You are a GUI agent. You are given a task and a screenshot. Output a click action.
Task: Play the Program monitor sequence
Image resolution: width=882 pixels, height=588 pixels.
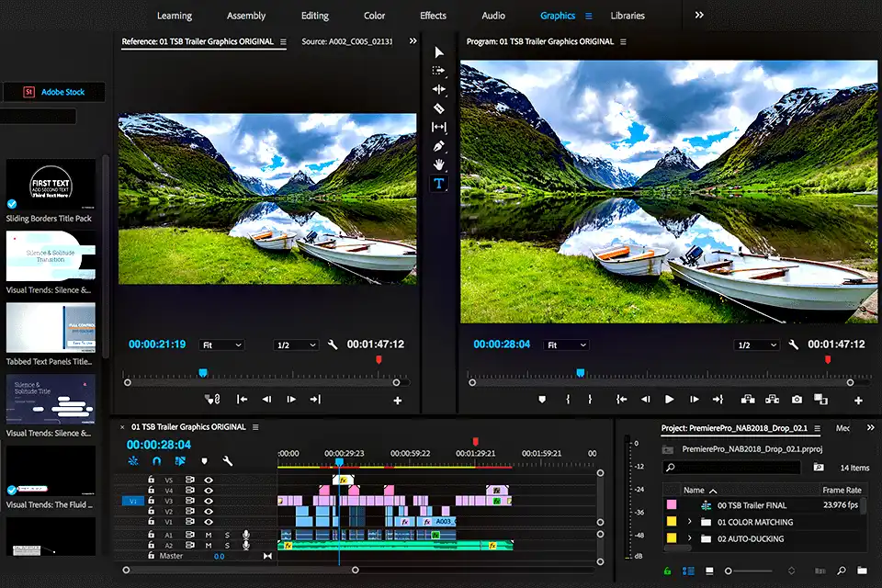(670, 400)
